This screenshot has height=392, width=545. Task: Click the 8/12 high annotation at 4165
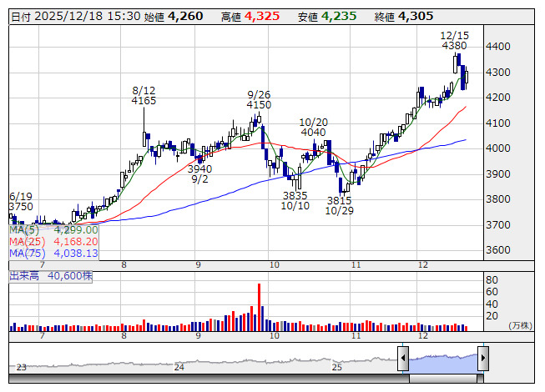coord(144,95)
